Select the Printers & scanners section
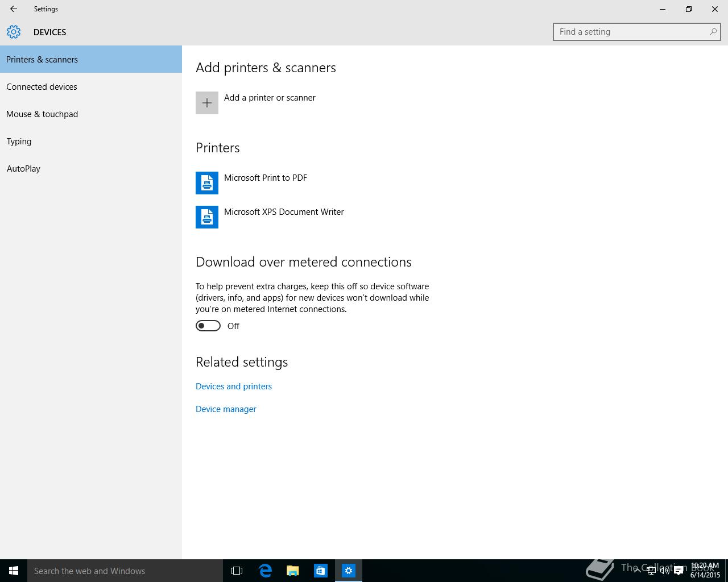This screenshot has width=728, height=582. [91, 59]
